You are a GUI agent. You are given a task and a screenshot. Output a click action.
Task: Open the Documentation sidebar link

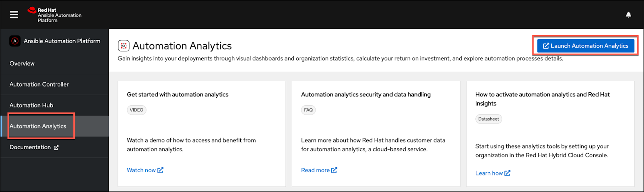coord(30,147)
